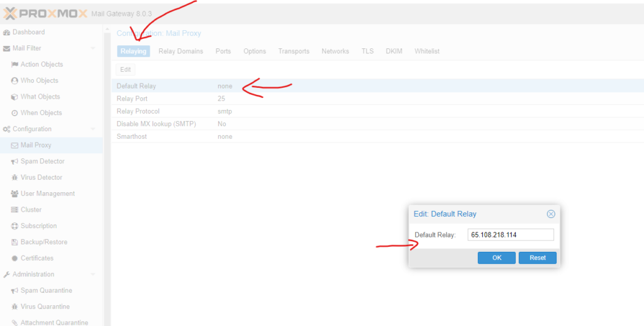
Task: Select the Smarthost row
Action: click(x=377, y=136)
